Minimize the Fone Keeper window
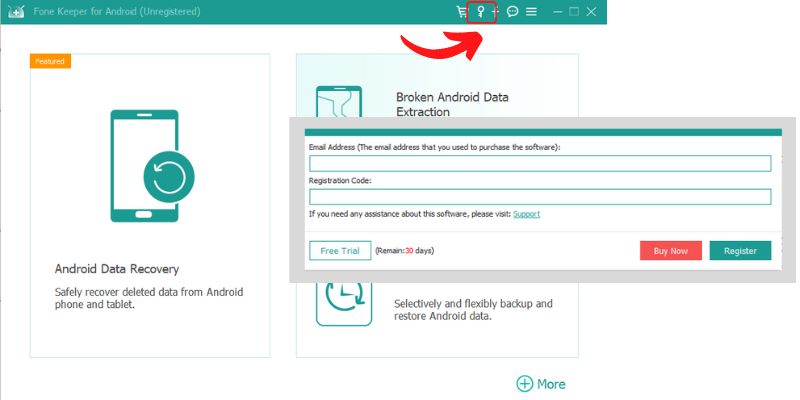This screenshot has height=400, width=800. click(558, 12)
